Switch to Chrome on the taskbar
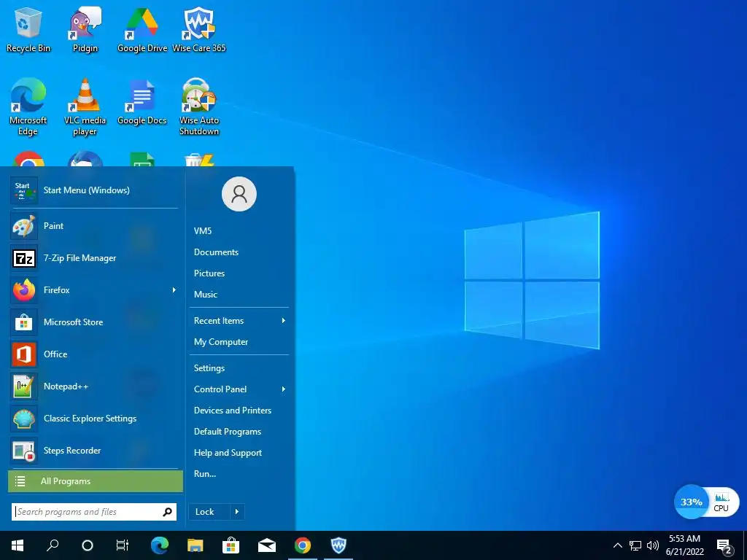 (303, 545)
